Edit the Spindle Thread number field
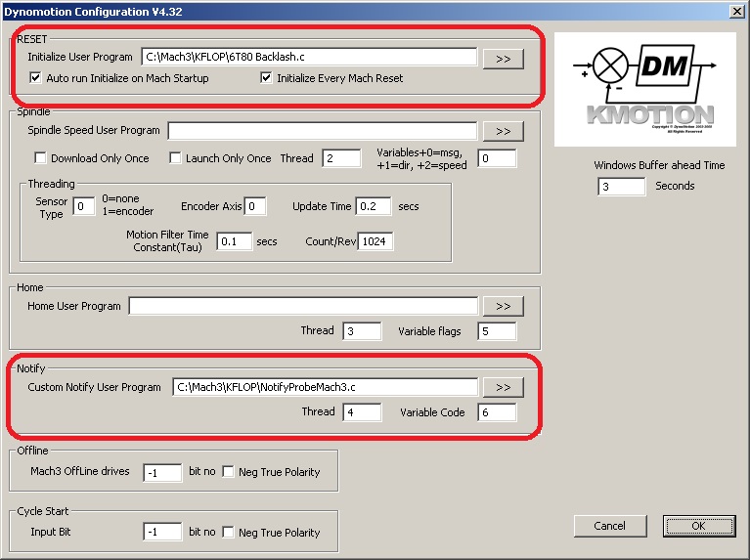The height and width of the screenshot is (560, 750). click(x=342, y=158)
